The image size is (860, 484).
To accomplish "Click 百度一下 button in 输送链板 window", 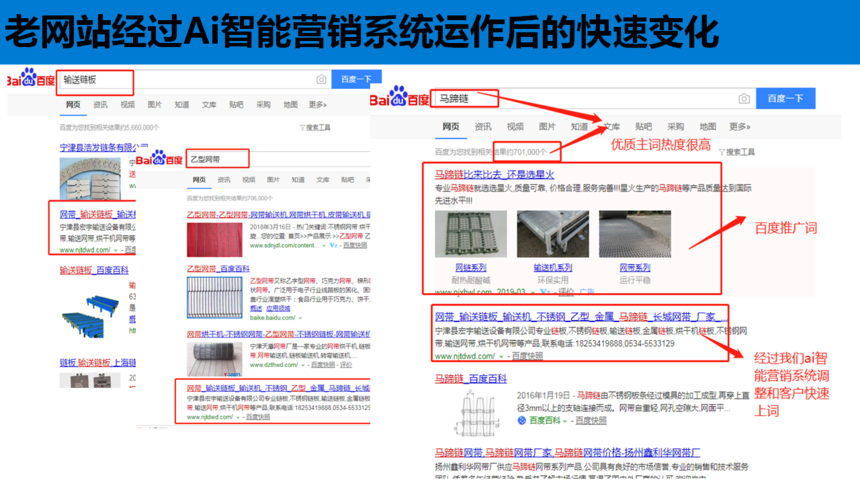I will pyautogui.click(x=357, y=80).
